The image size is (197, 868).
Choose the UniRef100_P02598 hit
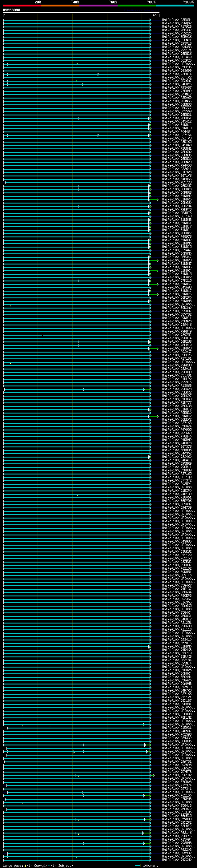tap(177, 735)
